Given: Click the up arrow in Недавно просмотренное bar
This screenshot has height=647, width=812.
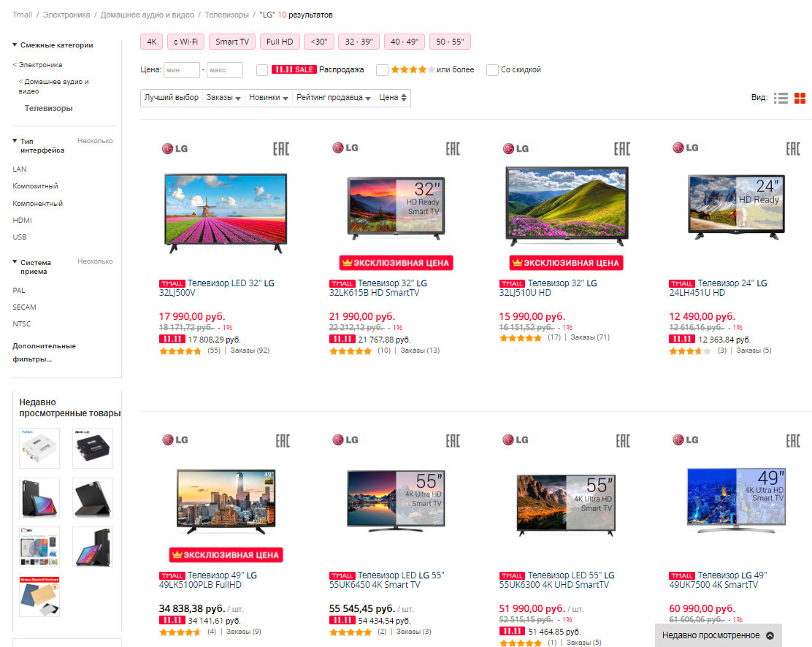Looking at the screenshot, I should tap(770, 635).
